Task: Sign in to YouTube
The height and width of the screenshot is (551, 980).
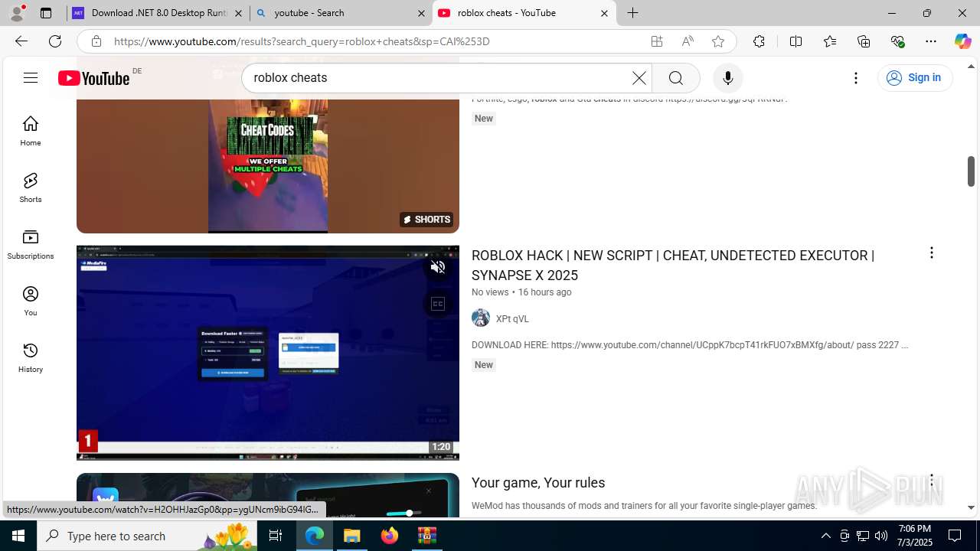Action: (914, 77)
